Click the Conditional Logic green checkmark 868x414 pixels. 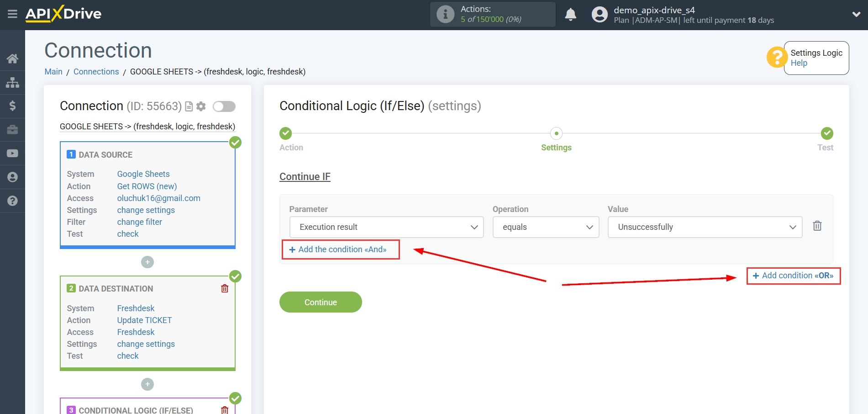click(235, 398)
